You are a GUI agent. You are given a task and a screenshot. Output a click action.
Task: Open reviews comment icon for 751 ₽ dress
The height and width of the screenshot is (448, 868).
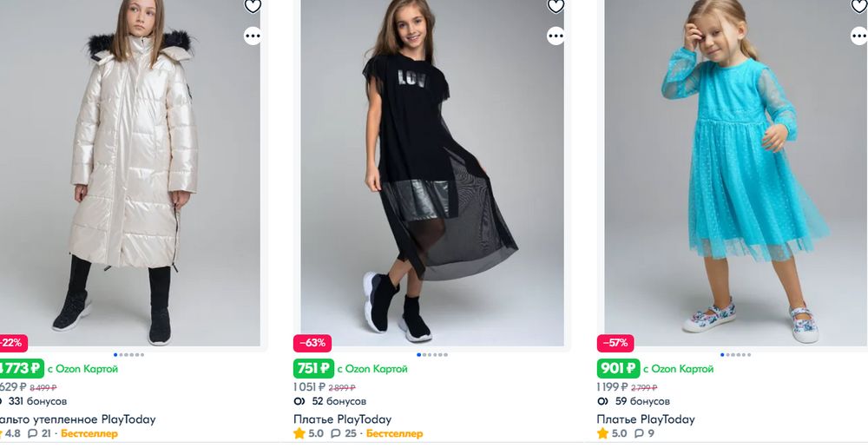(336, 433)
